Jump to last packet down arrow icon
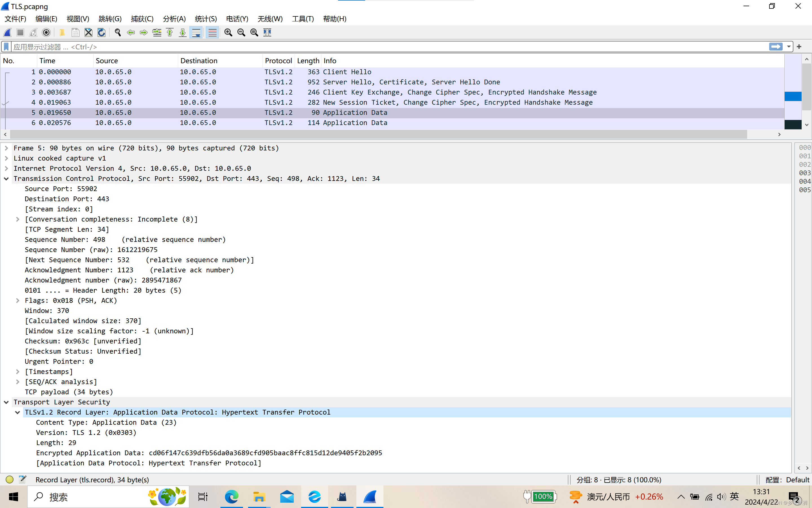 point(183,32)
